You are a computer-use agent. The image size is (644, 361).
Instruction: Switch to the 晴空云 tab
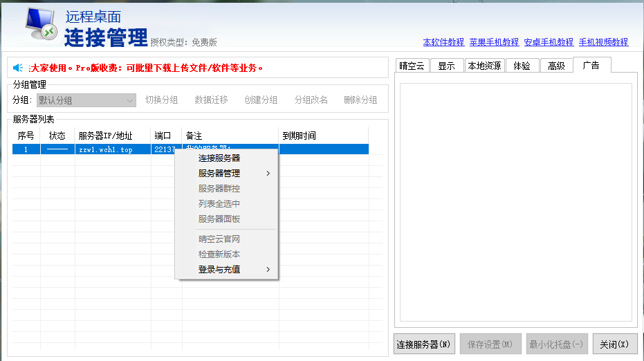pyautogui.click(x=412, y=66)
